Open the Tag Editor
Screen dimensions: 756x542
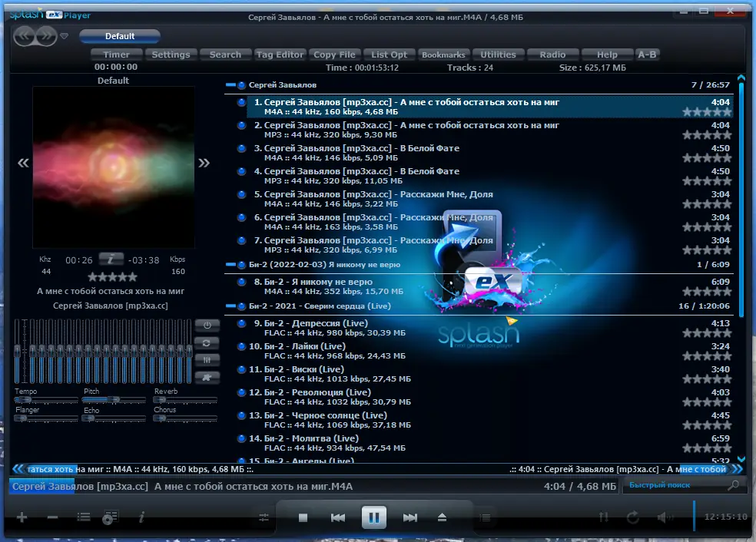tap(280, 55)
